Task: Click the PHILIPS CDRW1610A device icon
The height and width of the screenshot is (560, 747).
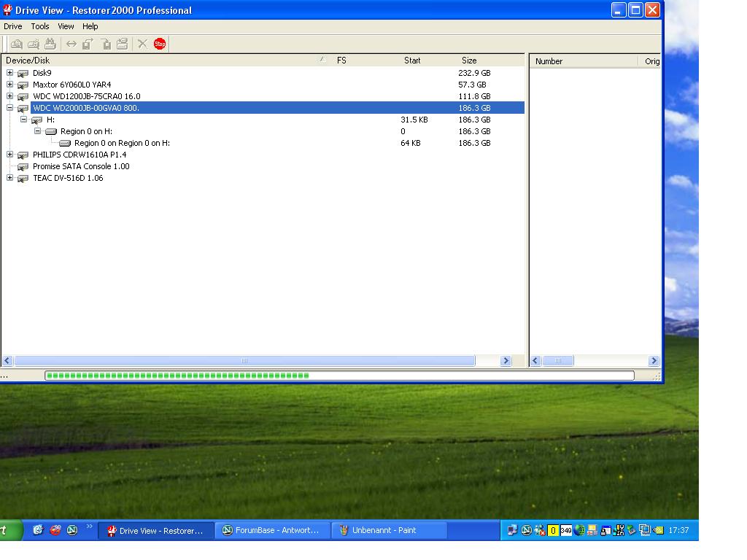Action: [x=23, y=155]
